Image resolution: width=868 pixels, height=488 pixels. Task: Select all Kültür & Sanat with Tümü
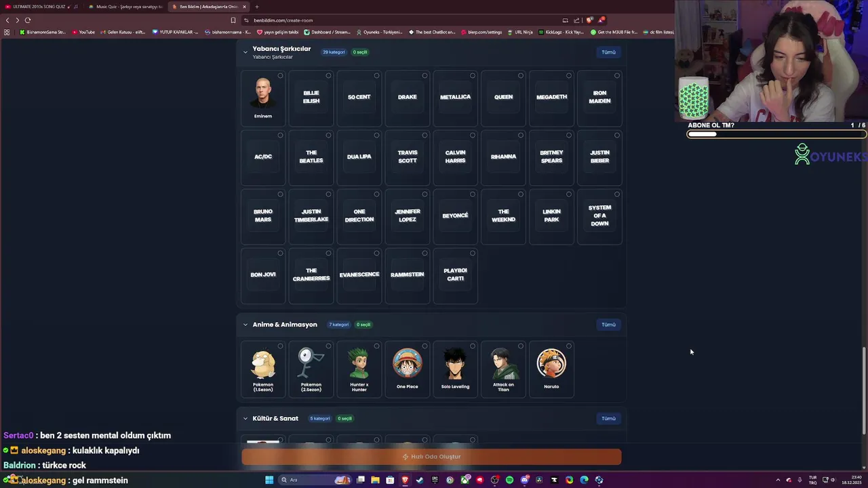608,418
